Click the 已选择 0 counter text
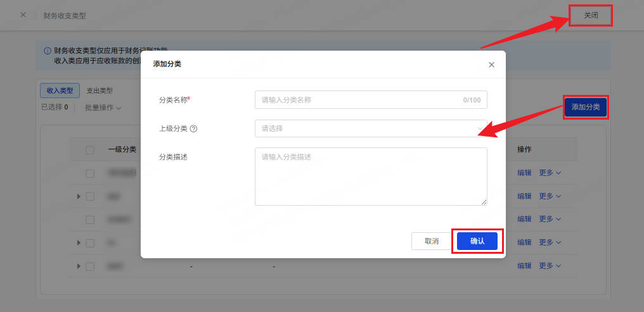The width and height of the screenshot is (644, 312). (55, 108)
